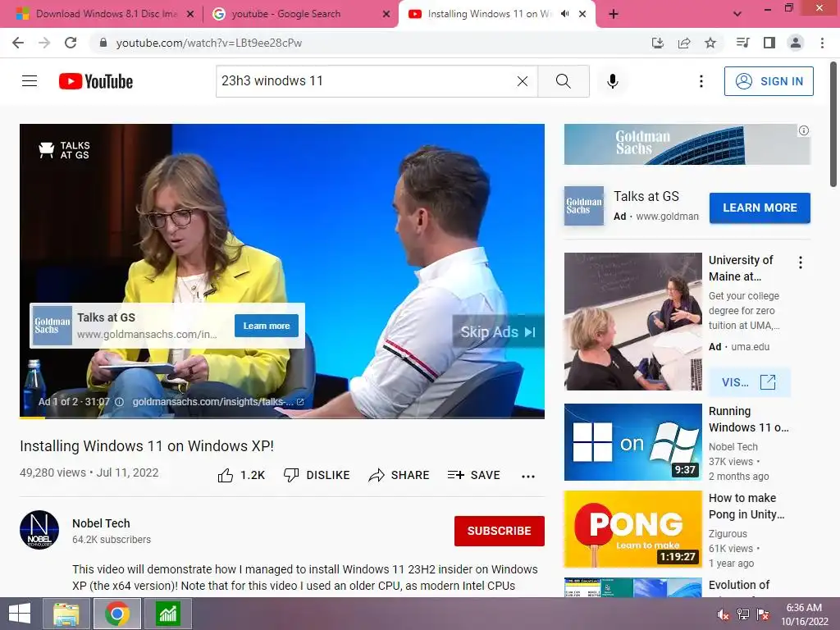
Task: Open YouTube settings three-dot menu
Action: [701, 81]
